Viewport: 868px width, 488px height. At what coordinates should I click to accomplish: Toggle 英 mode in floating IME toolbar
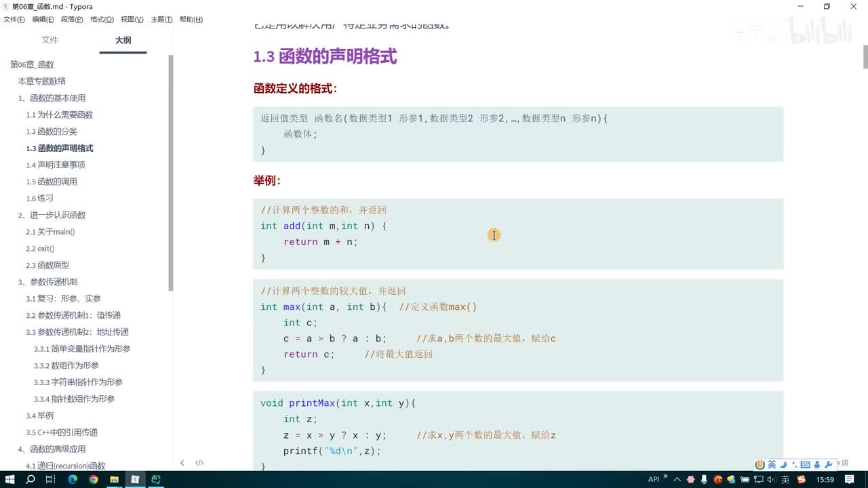[772, 464]
